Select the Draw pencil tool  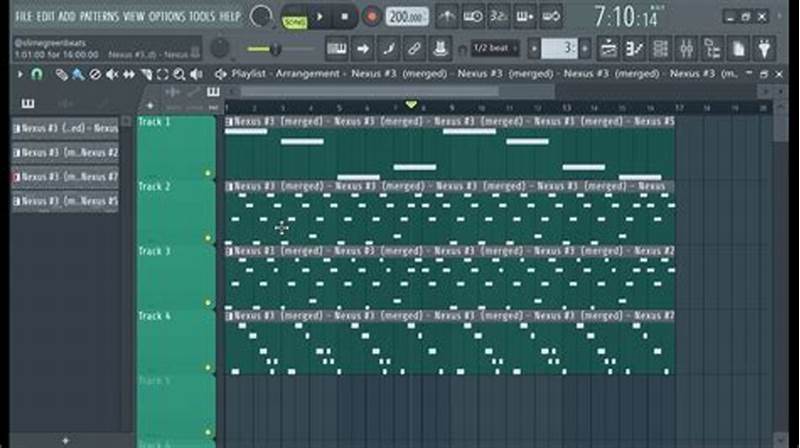pyautogui.click(x=61, y=75)
